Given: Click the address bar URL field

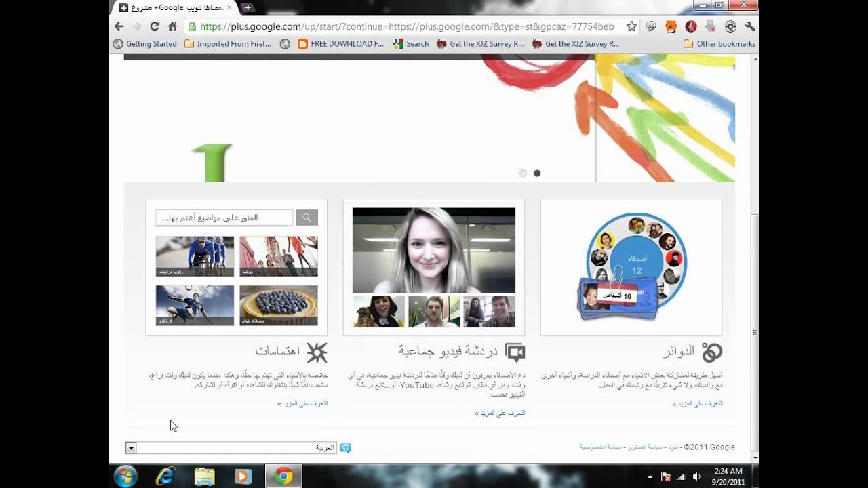Looking at the screenshot, I should click(x=407, y=26).
